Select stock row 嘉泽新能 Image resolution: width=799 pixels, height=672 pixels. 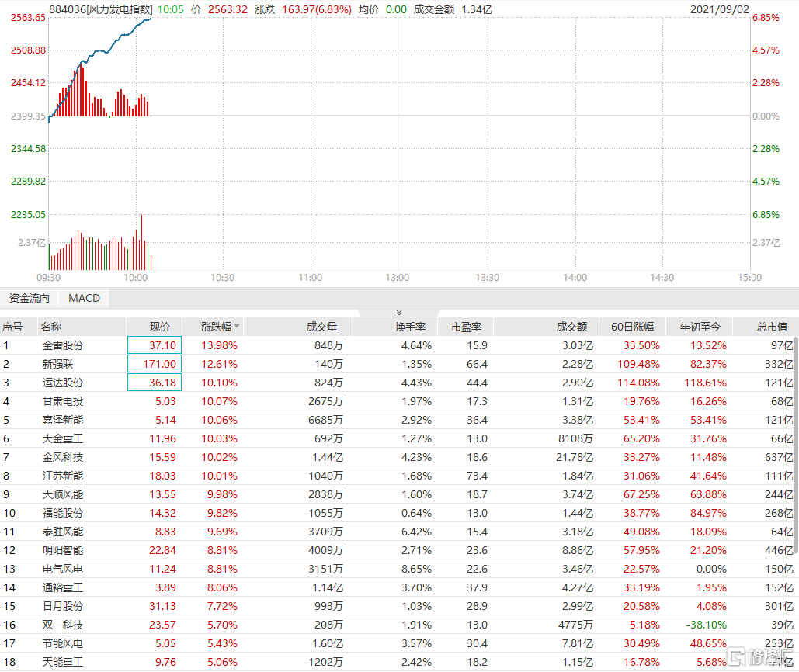pos(397,420)
